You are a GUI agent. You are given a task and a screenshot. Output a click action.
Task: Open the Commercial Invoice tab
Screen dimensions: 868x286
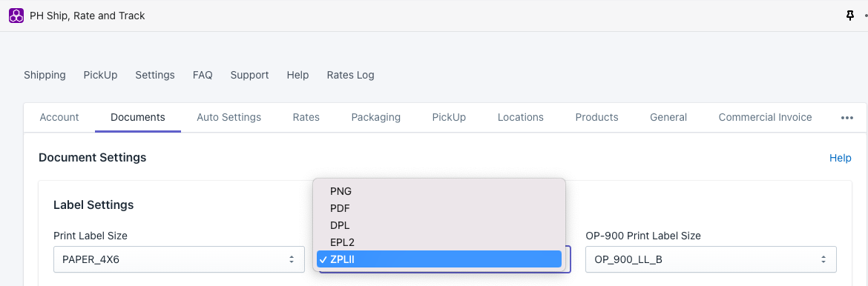(x=765, y=117)
